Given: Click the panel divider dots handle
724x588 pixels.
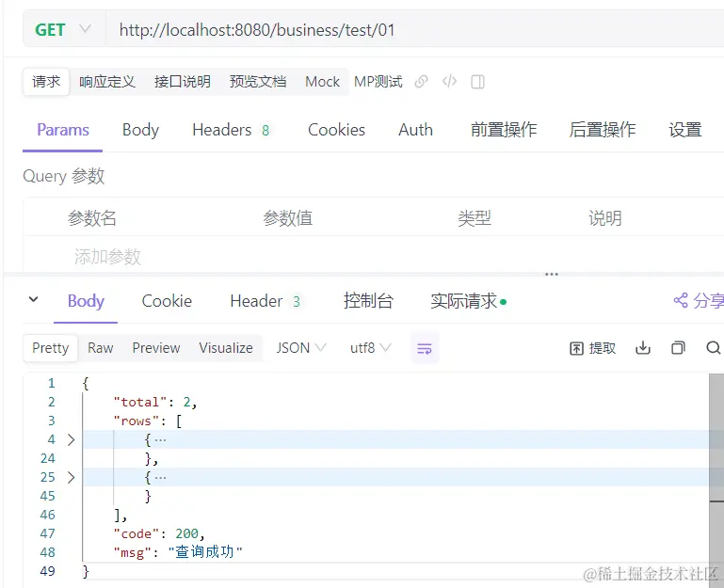Looking at the screenshot, I should [552, 274].
